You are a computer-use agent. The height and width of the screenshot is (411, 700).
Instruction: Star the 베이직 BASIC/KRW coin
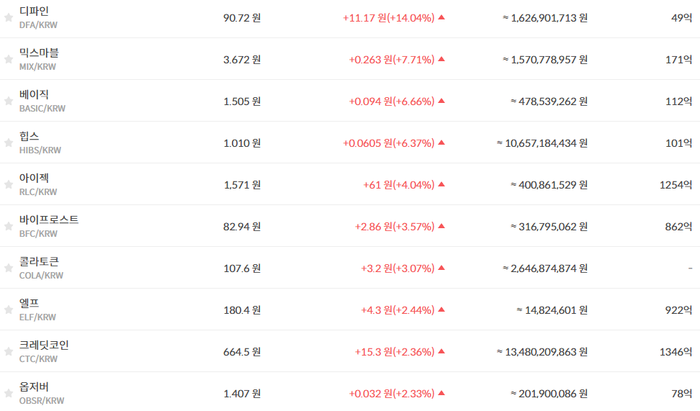pyautogui.click(x=8, y=101)
